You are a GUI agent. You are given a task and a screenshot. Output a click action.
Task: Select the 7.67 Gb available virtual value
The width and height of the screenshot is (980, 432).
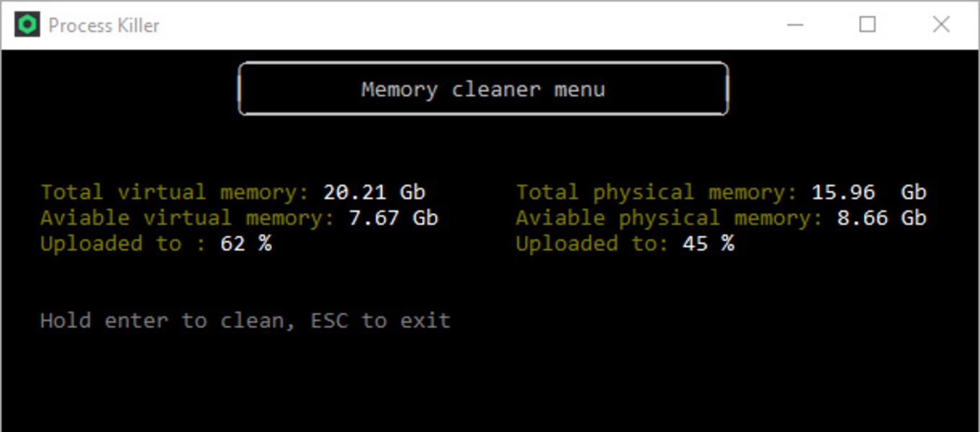[x=393, y=218]
